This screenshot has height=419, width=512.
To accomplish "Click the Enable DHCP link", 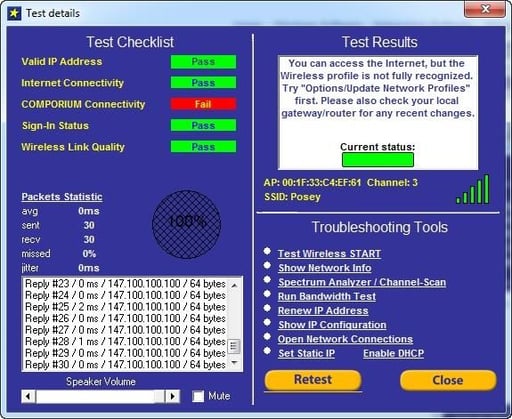I will [394, 354].
